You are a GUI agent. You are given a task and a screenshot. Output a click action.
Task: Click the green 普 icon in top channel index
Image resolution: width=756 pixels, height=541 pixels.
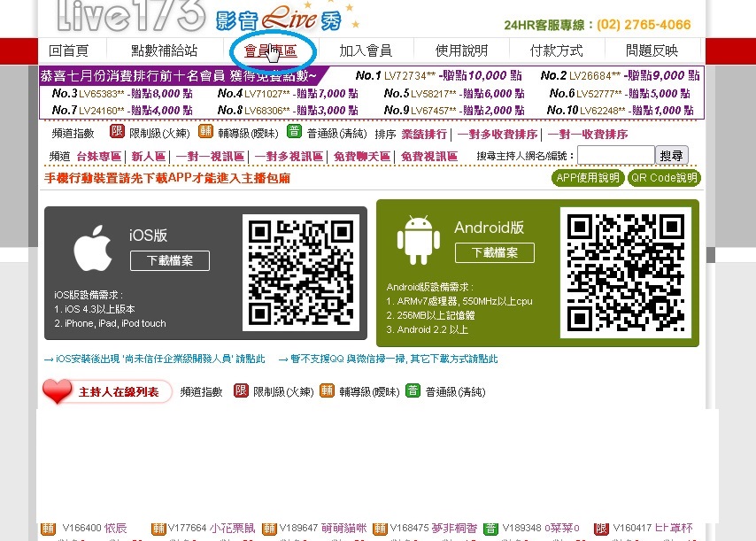pos(294,131)
